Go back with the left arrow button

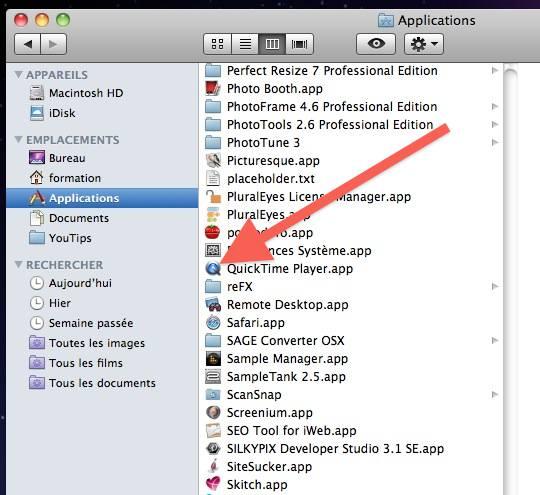(x=28, y=44)
